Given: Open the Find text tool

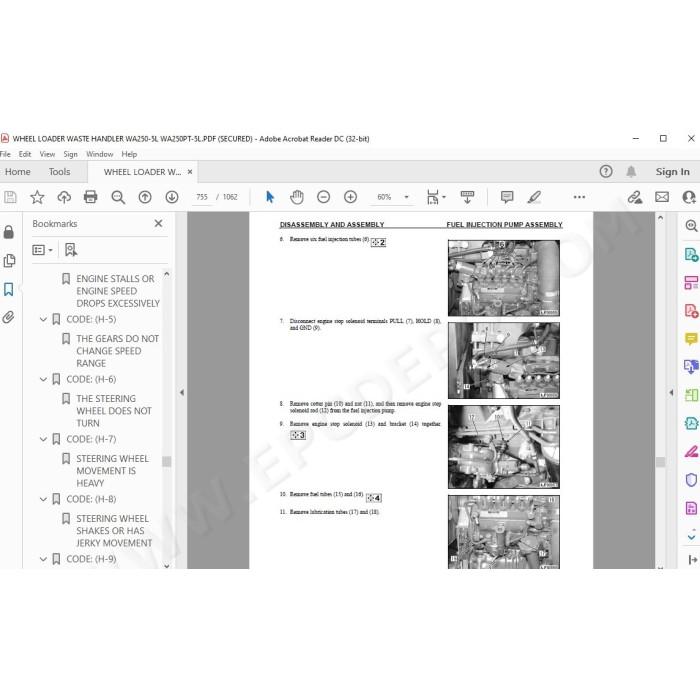Looking at the screenshot, I should [118, 197].
